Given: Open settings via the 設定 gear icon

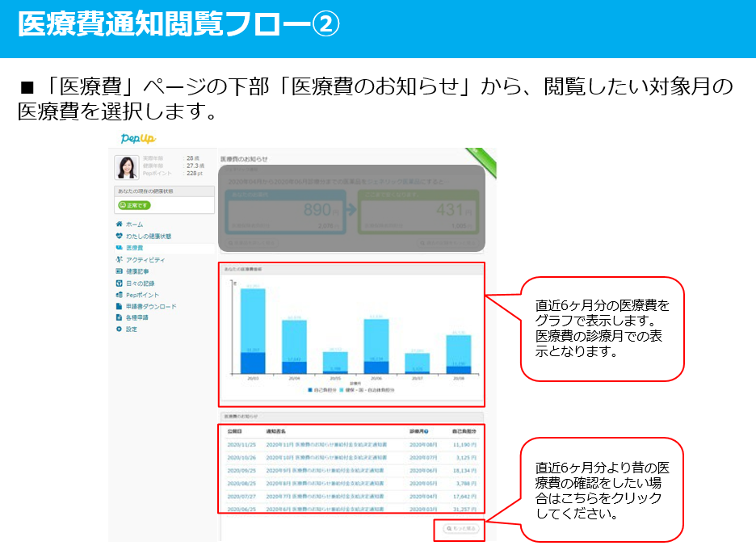Looking at the screenshot, I should tap(119, 329).
